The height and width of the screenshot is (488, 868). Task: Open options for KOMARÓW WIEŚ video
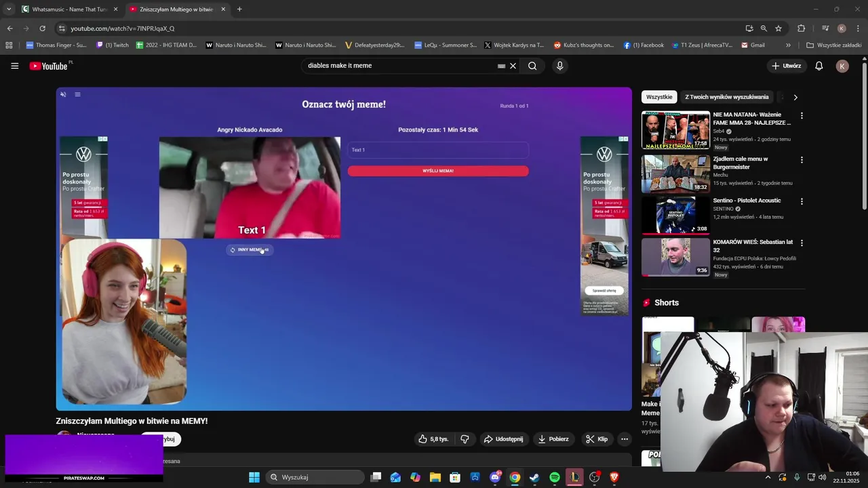802,243
